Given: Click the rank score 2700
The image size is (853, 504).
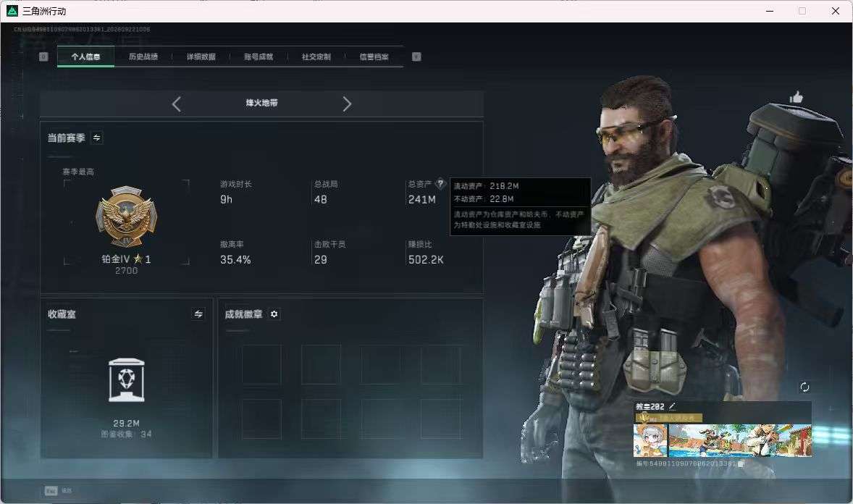Looking at the screenshot, I should [126, 271].
